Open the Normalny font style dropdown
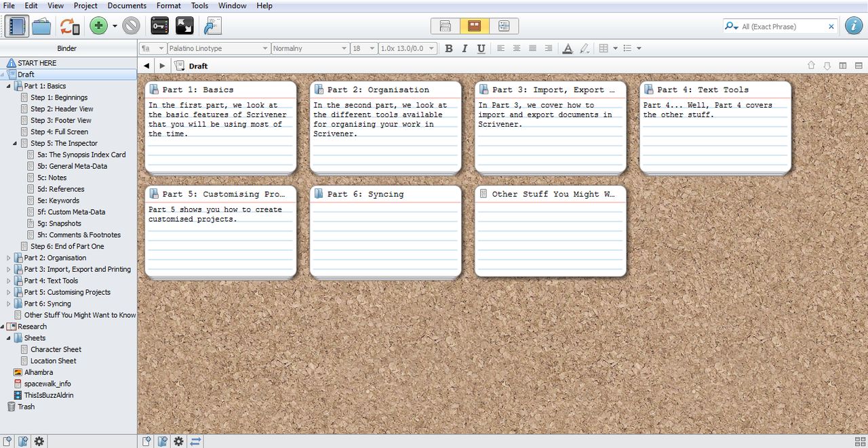The width and height of the screenshot is (868, 448). tap(310, 48)
